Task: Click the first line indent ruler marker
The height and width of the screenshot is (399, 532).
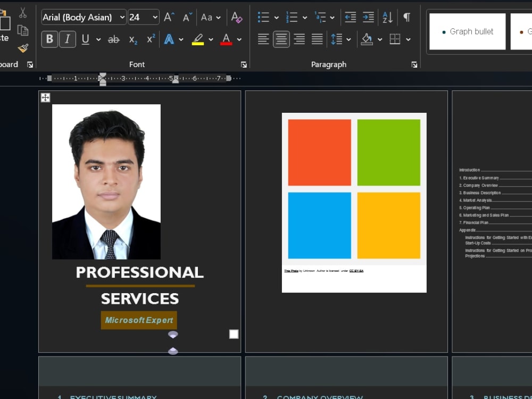Action: tap(103, 75)
